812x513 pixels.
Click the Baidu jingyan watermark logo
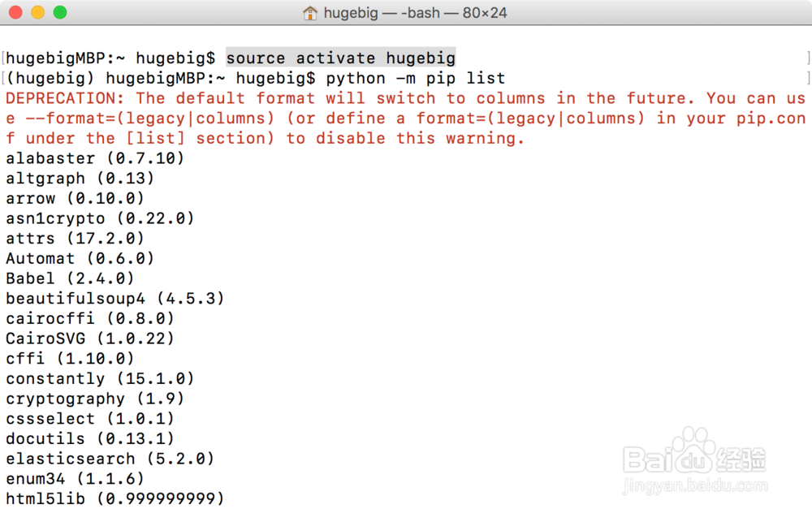click(x=695, y=459)
